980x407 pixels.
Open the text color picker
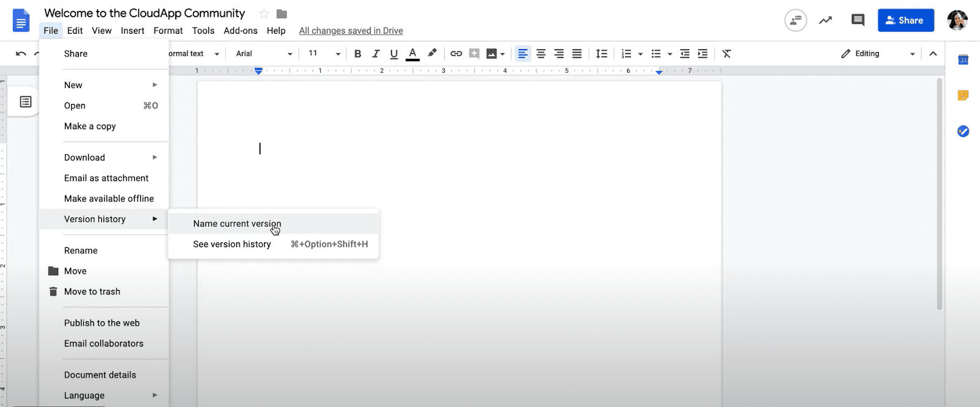click(413, 54)
